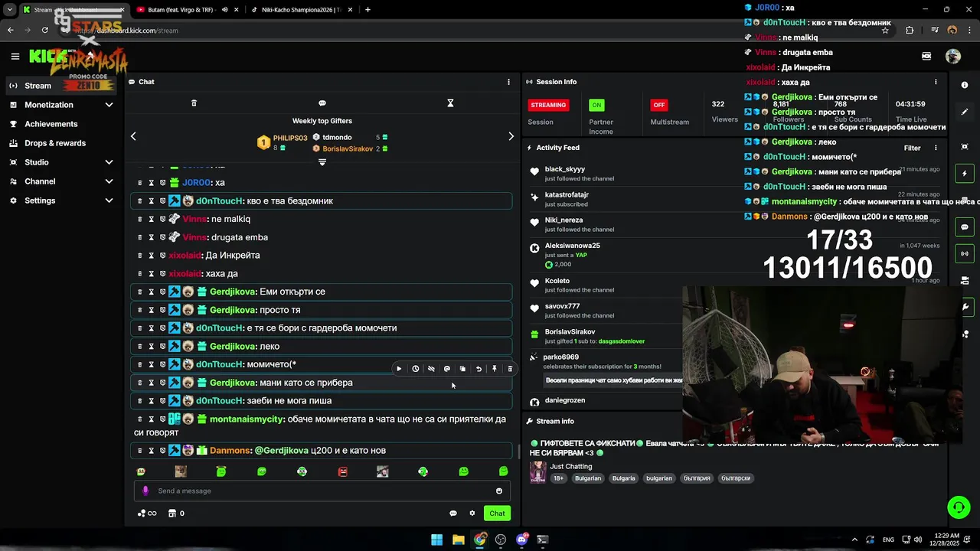This screenshot has height=551, width=980.
Task: Toggle Partner Income ON badge
Action: (596, 105)
